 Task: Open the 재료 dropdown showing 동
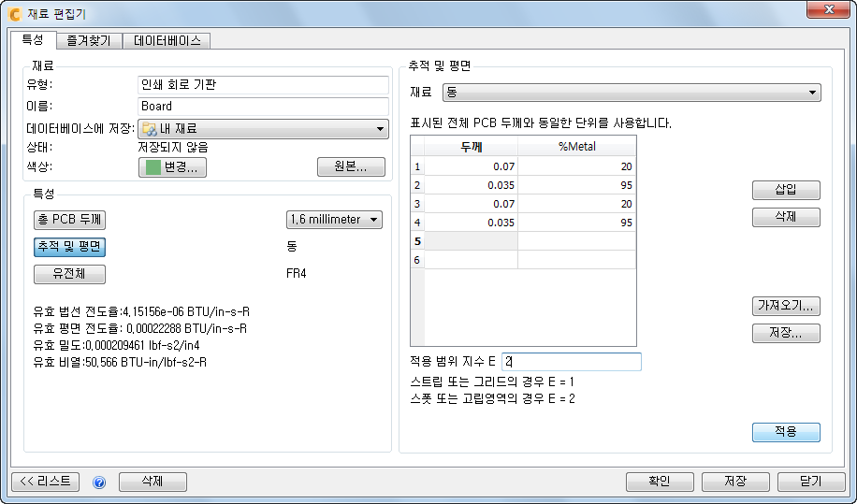coord(632,93)
